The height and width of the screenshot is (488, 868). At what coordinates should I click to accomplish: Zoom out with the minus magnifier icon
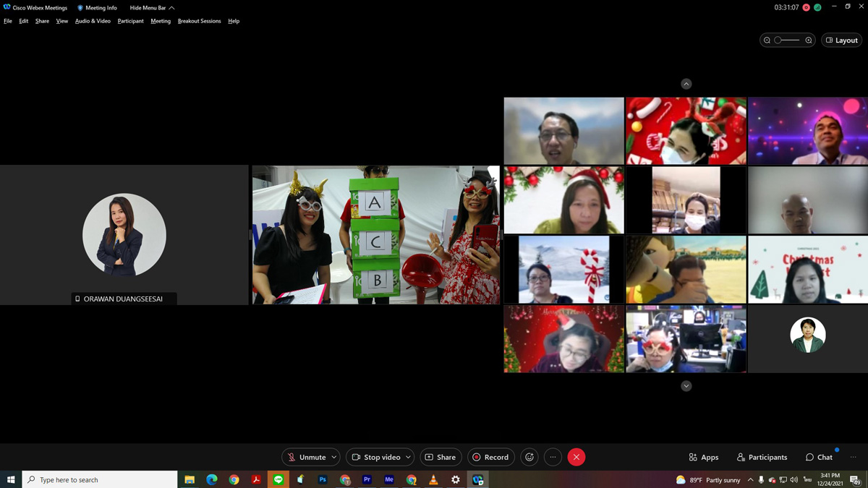[767, 40]
